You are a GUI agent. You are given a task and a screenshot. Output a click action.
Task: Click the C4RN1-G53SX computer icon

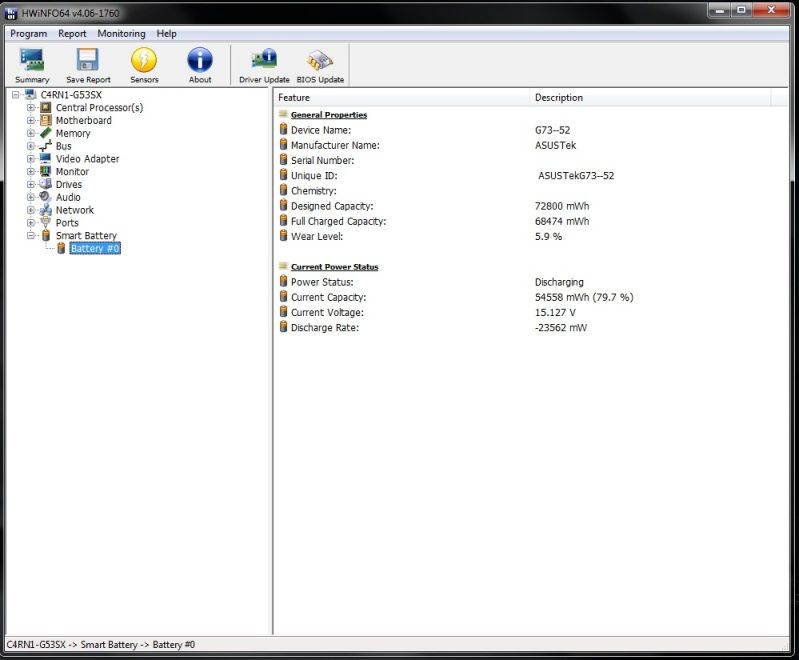click(x=31, y=95)
